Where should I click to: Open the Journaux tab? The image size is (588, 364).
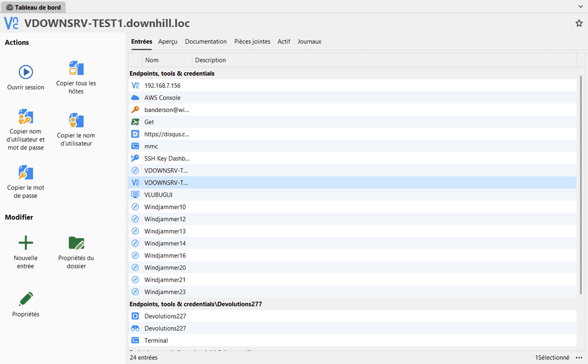tap(310, 42)
